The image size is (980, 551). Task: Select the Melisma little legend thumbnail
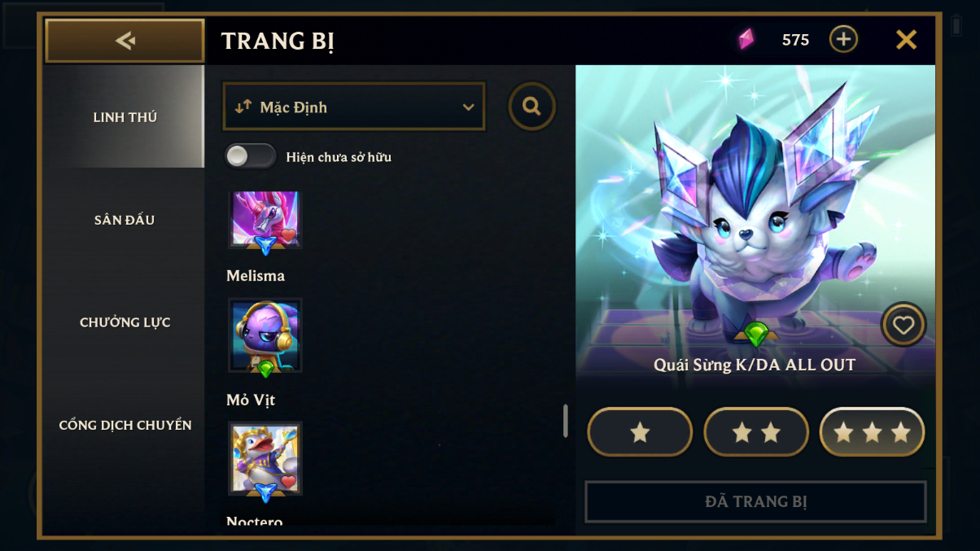[265, 220]
